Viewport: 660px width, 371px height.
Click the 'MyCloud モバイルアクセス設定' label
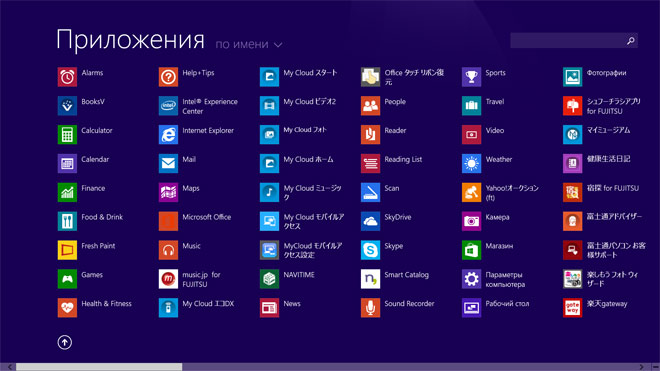313,250
